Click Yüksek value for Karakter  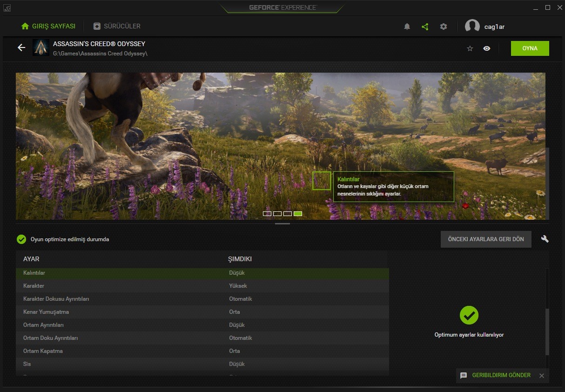click(238, 286)
